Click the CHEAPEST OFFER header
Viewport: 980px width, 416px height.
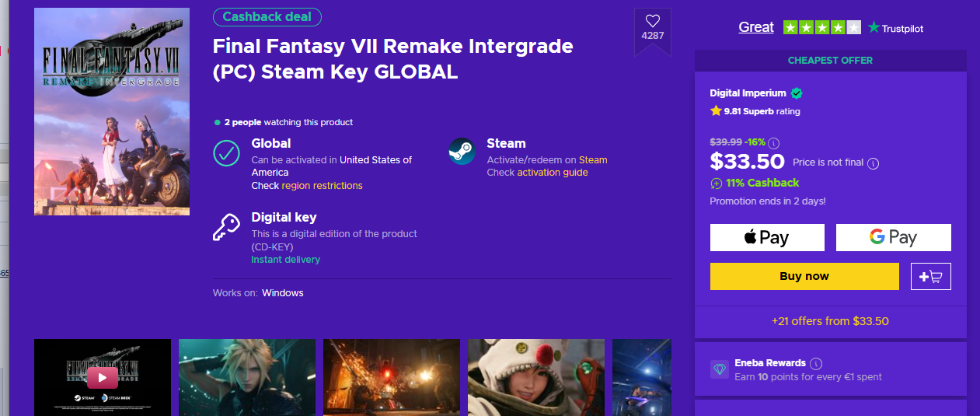point(830,61)
